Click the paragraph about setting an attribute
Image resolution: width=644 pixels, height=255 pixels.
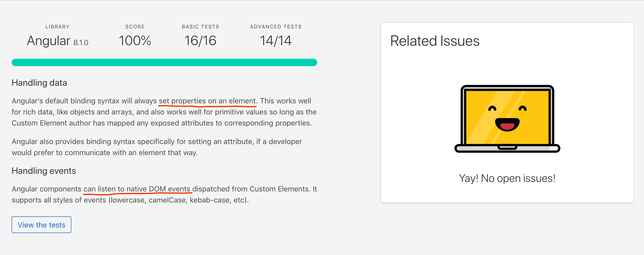[157, 147]
